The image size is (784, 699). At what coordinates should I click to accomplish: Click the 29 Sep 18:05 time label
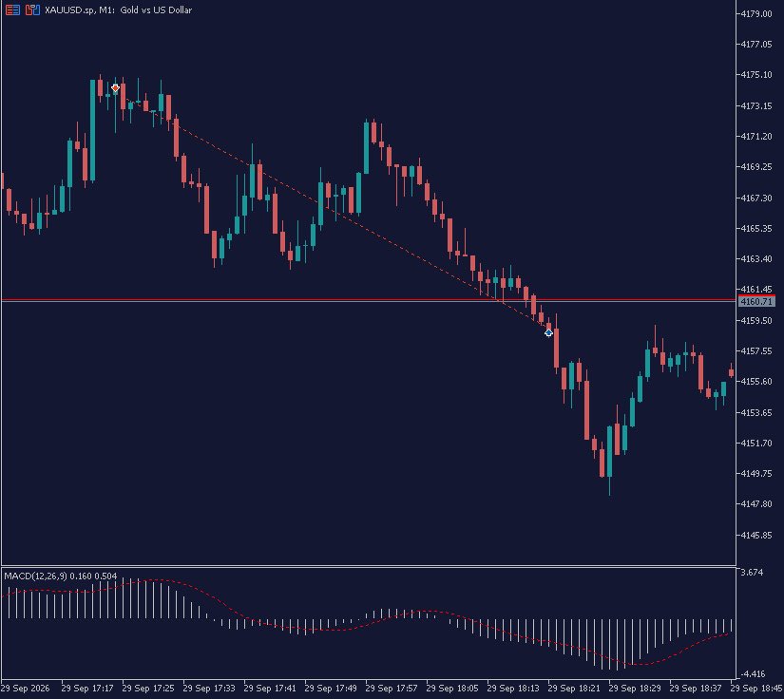point(452,689)
